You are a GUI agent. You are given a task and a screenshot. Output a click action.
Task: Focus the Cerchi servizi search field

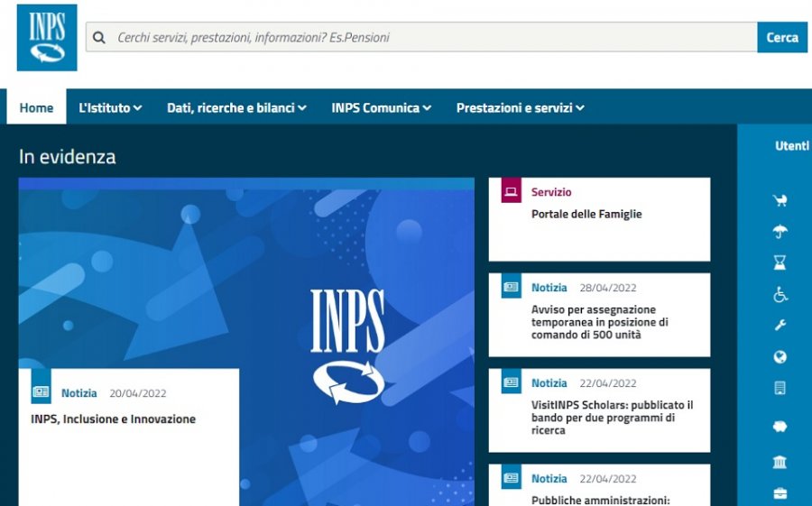pos(421,37)
